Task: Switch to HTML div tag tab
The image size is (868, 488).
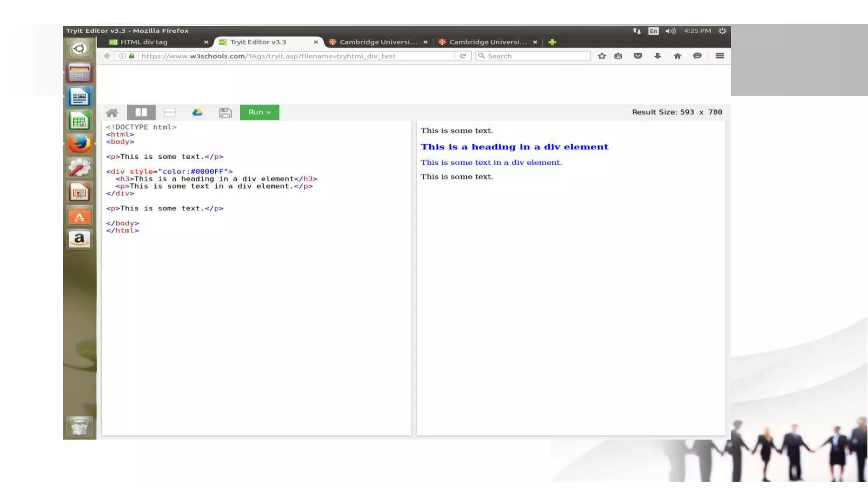Action: (144, 42)
